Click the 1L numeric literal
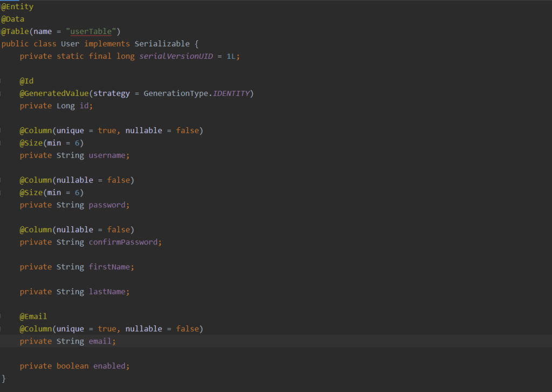The height and width of the screenshot is (392, 552). (231, 56)
